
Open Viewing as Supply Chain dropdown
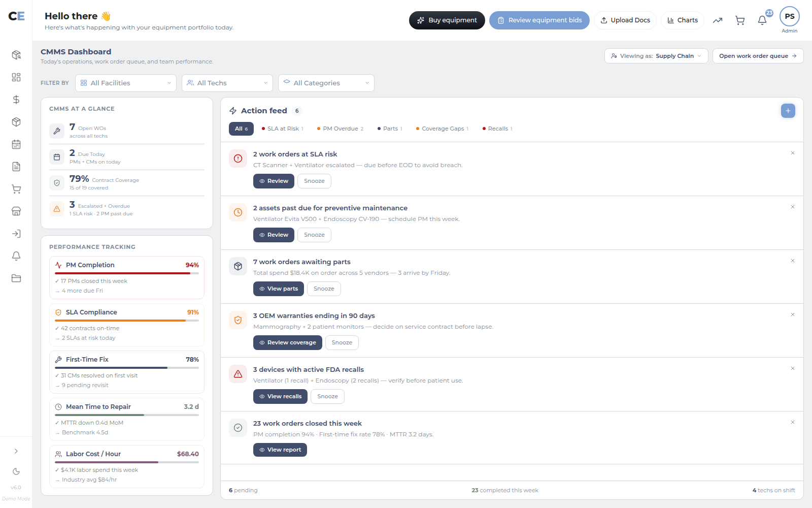(656, 56)
